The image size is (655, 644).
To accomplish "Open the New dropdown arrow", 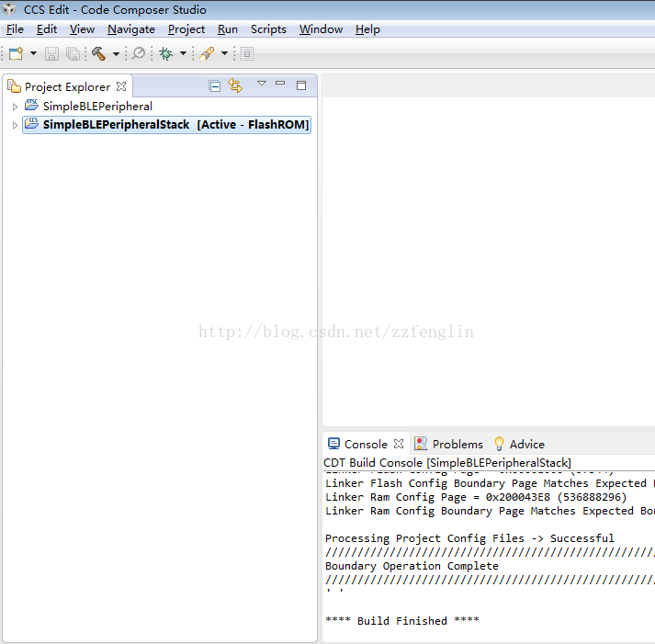I will click(x=33, y=53).
